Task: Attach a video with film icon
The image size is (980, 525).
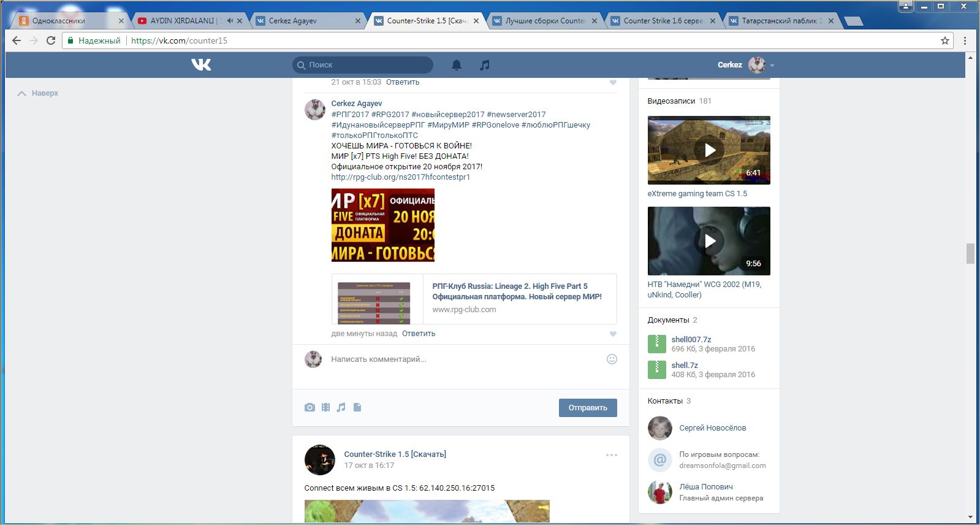Action: (x=325, y=407)
